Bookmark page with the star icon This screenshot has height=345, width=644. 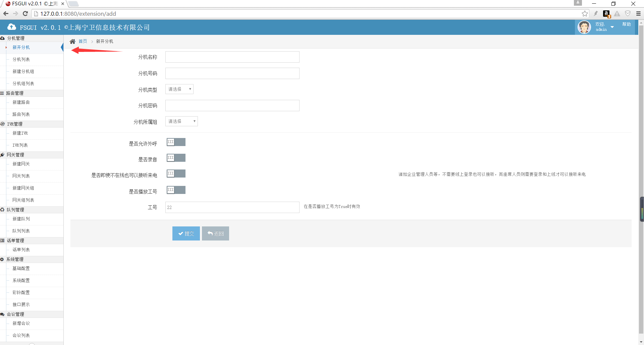click(x=585, y=14)
